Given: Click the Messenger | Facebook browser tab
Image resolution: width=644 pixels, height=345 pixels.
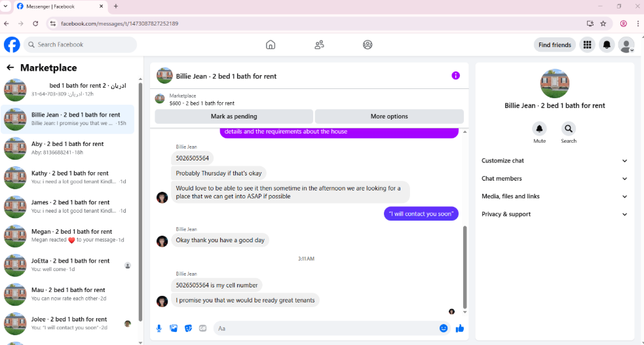Looking at the screenshot, I should click(61, 6).
